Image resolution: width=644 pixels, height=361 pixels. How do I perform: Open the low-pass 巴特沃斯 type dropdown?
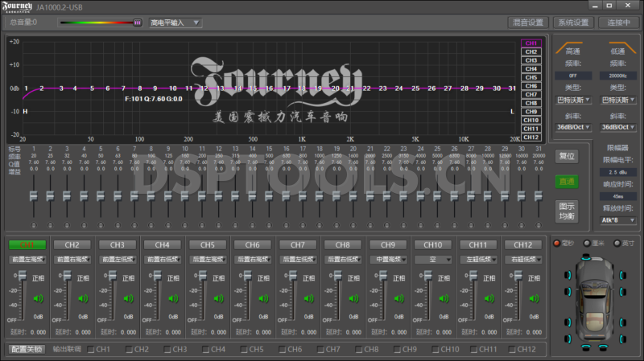click(618, 100)
